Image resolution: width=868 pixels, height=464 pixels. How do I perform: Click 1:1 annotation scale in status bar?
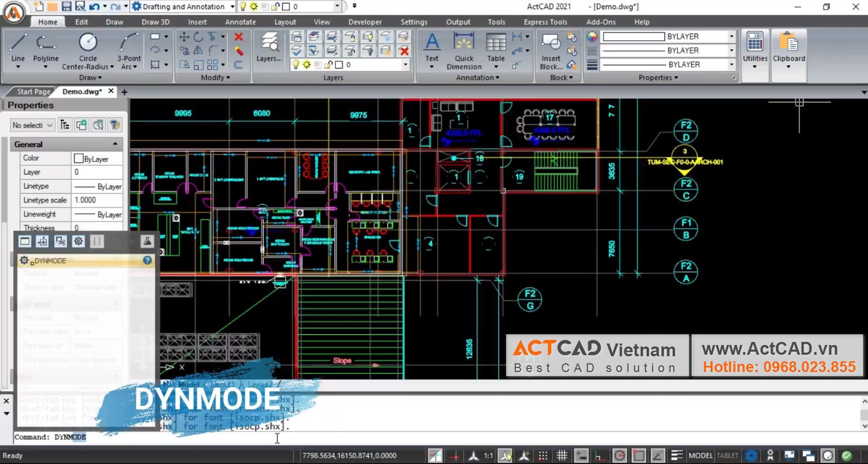pyautogui.click(x=488, y=455)
